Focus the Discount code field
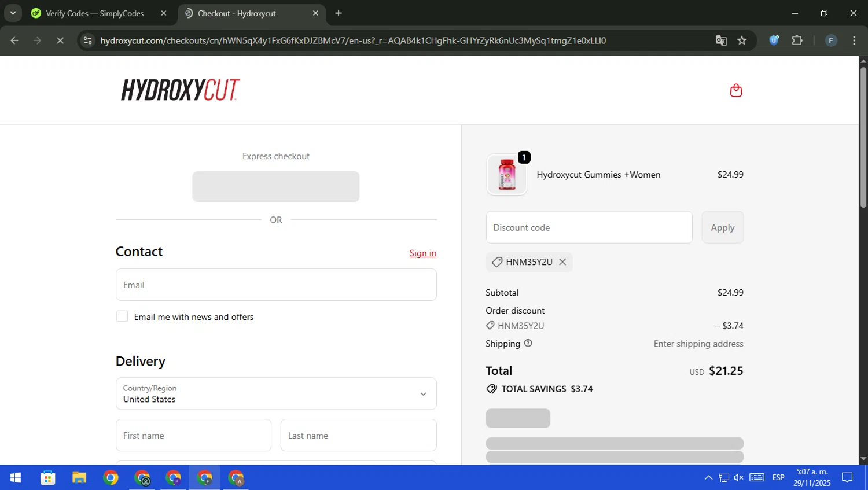Screen dimensions: 868x490 pos(589,227)
